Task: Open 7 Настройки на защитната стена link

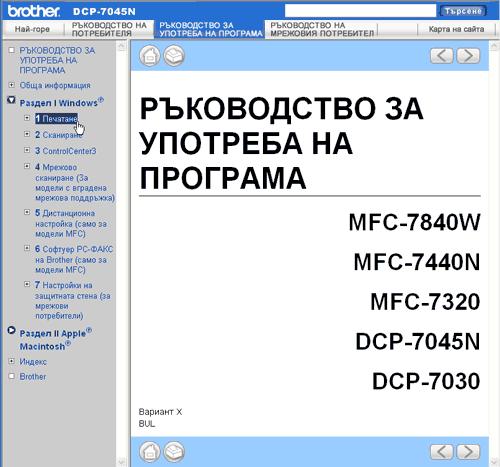Action: tap(73, 300)
